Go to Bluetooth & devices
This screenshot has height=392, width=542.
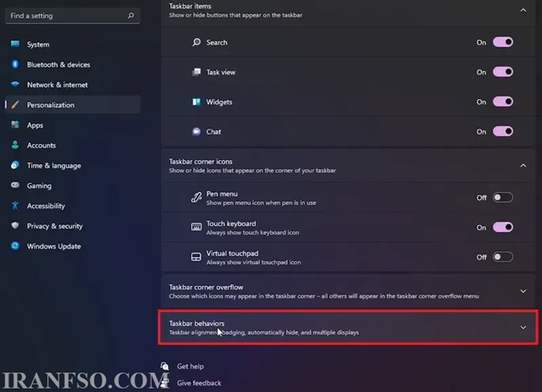(x=73, y=64)
